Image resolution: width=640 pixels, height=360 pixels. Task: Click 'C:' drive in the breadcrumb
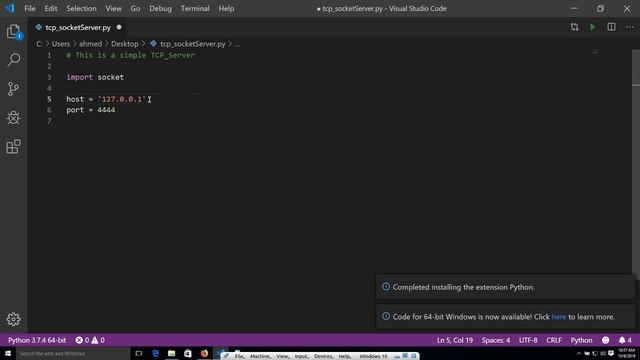[x=39, y=44]
